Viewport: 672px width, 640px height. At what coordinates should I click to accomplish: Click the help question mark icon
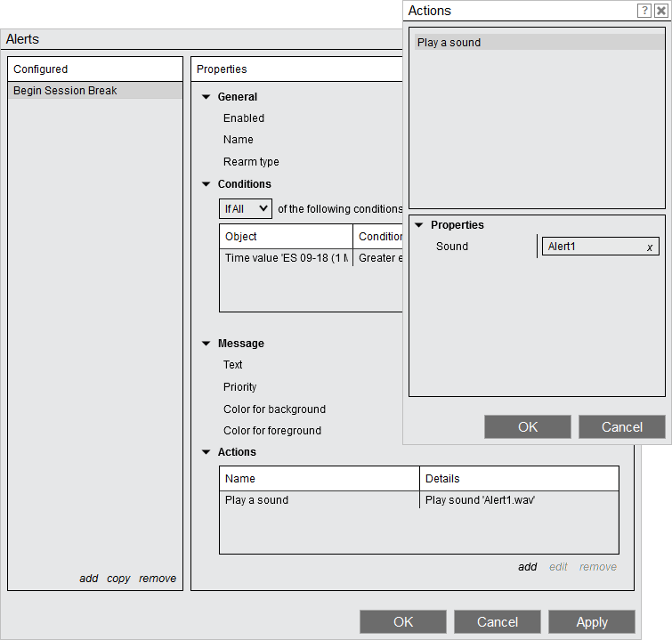[644, 11]
